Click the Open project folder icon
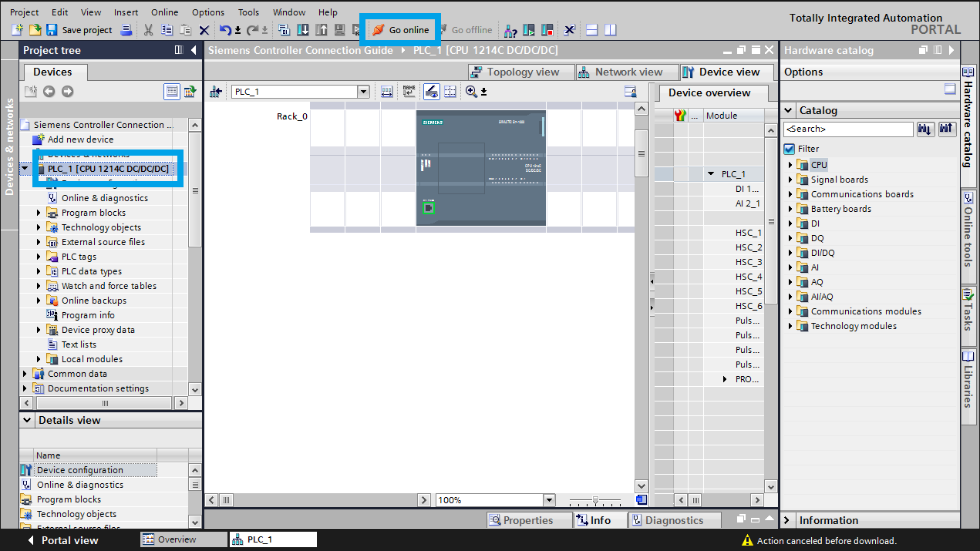 35,30
